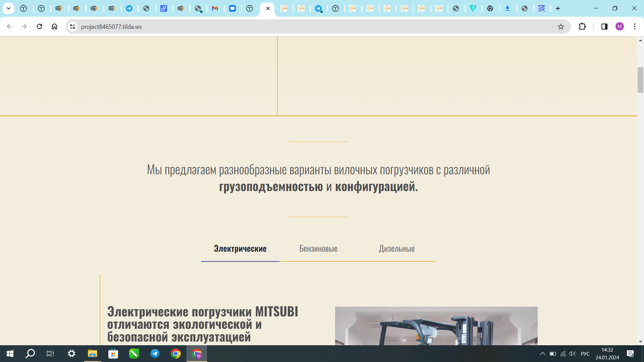The height and width of the screenshot is (362, 644).
Task: Open File Explorer from the taskbar
Action: [x=92, y=354]
